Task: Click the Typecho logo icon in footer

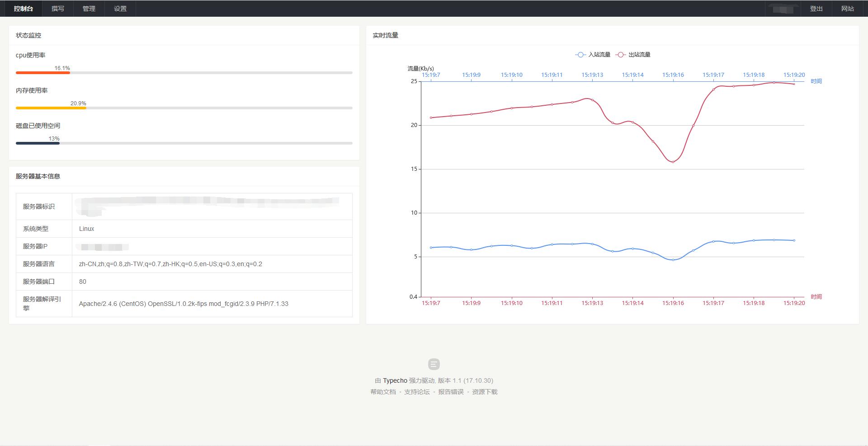Action: click(434, 364)
